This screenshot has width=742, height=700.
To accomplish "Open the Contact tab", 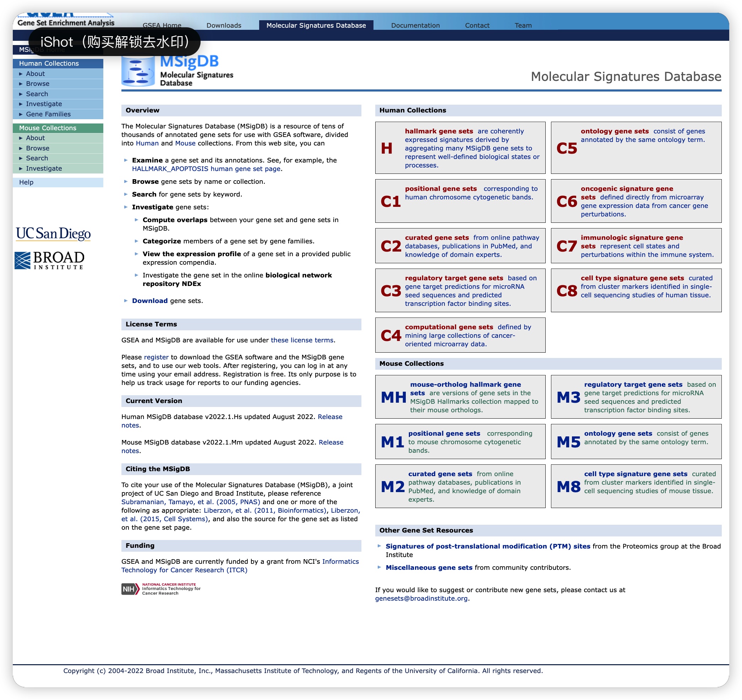I will [477, 26].
